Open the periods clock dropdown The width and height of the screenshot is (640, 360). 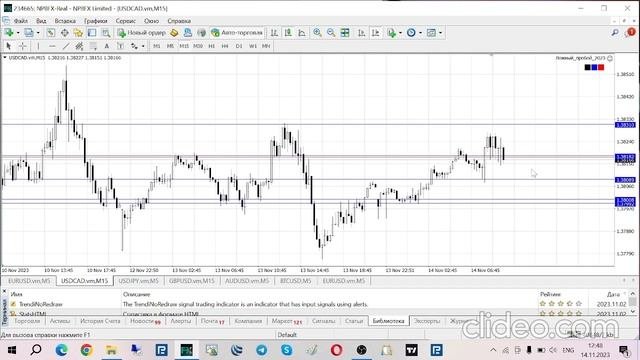(420, 33)
